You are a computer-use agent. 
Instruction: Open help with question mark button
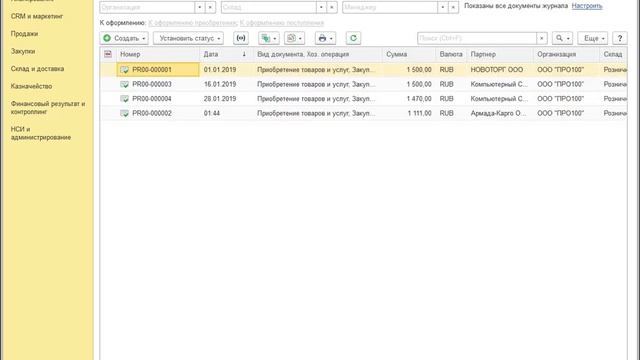620,38
